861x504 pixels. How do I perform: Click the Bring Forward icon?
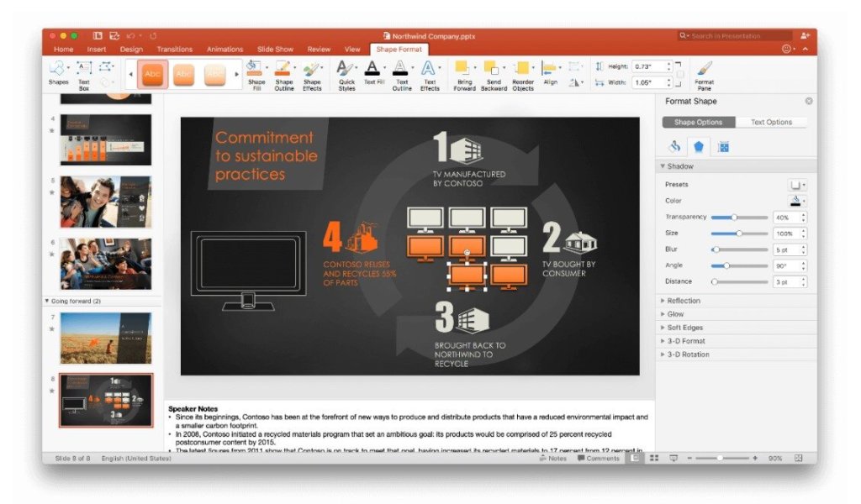pos(462,68)
